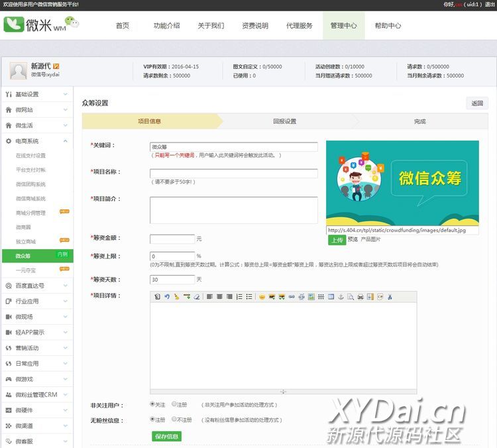Open the 关于我们 nav tab

click(211, 26)
